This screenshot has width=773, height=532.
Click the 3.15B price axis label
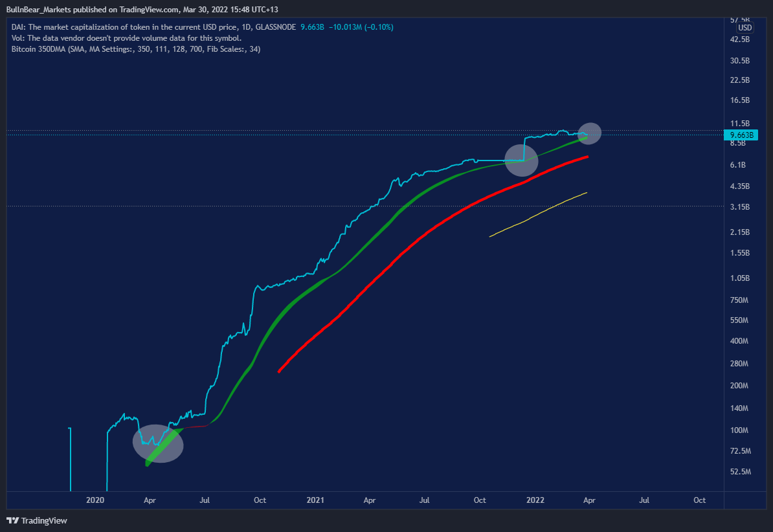739,206
